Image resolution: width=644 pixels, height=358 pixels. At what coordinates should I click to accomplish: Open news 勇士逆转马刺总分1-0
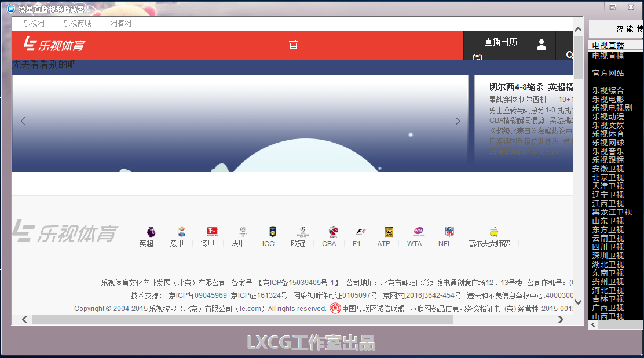(x=522, y=110)
